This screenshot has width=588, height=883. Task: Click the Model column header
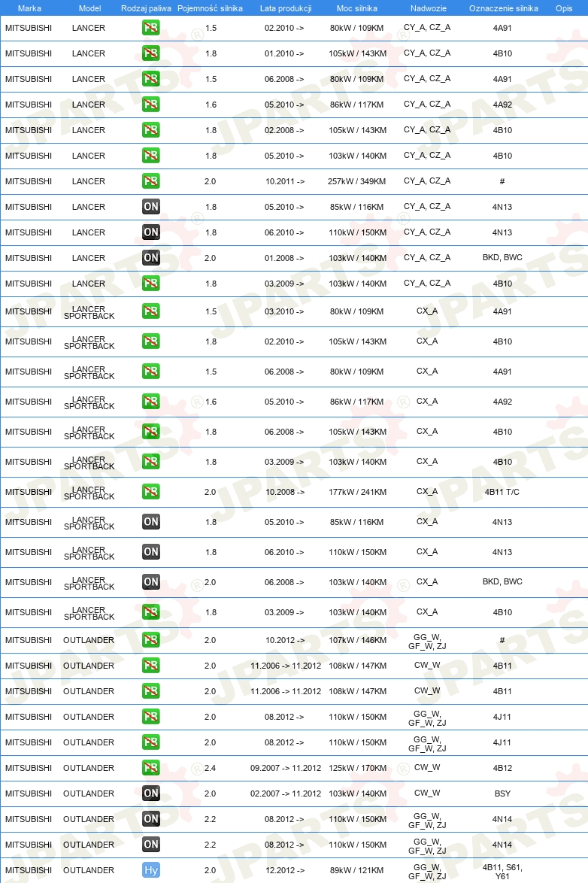89,8
